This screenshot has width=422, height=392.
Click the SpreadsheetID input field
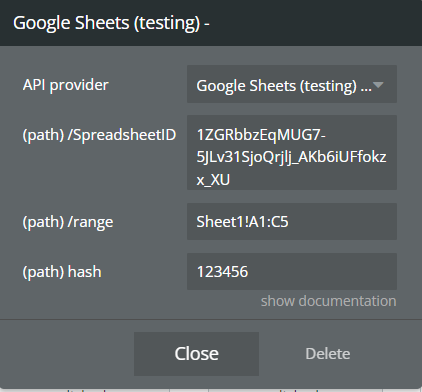click(x=292, y=153)
